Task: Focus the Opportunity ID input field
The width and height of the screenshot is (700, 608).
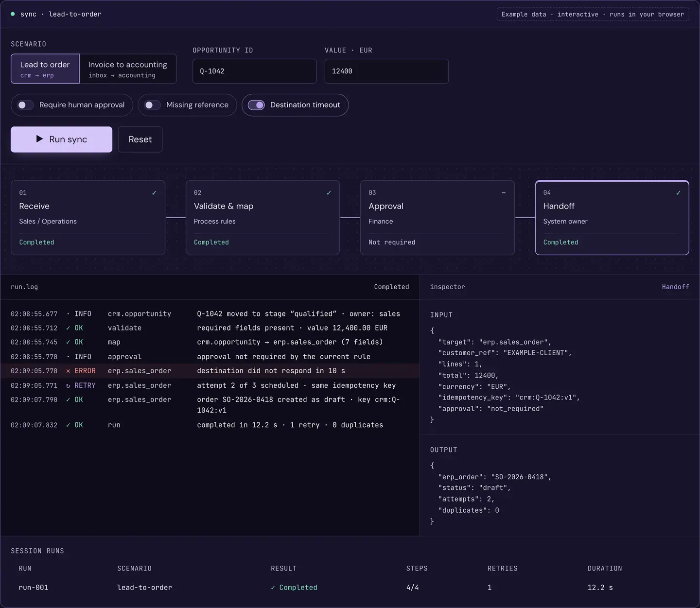Action: [255, 71]
